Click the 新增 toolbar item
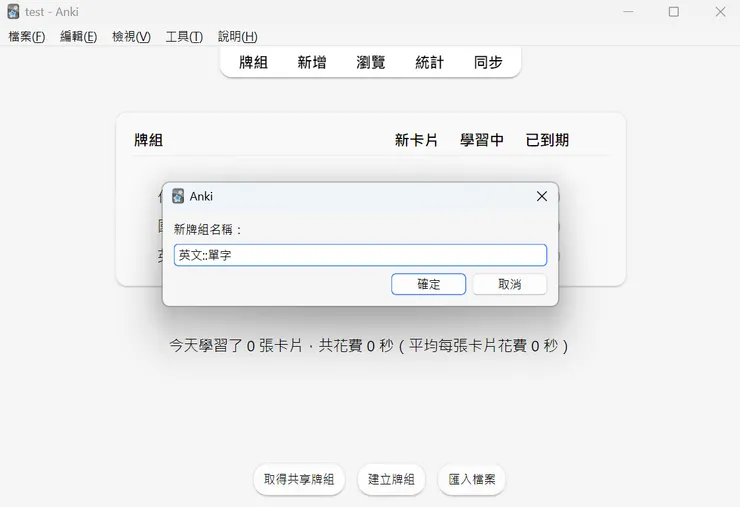The width and height of the screenshot is (740, 507). [x=311, y=62]
